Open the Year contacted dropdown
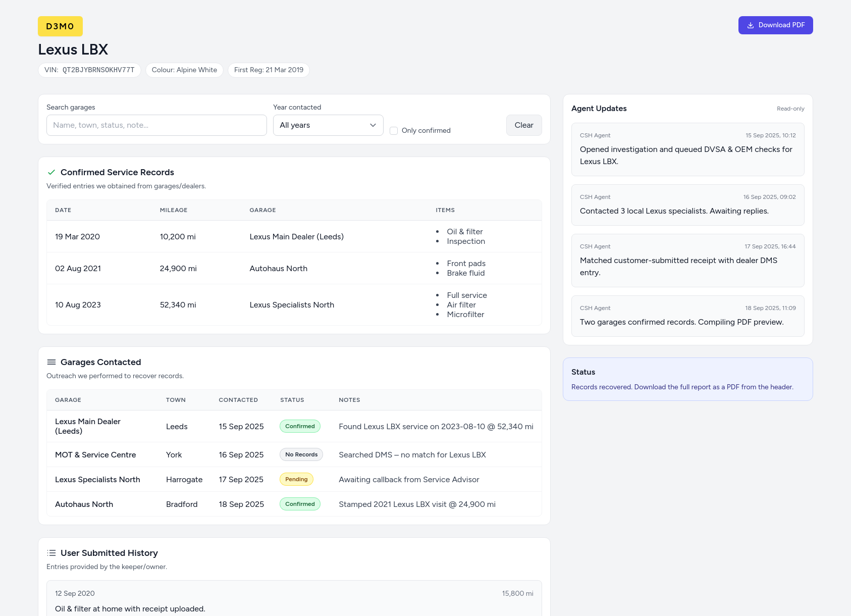The image size is (851, 616). (328, 125)
